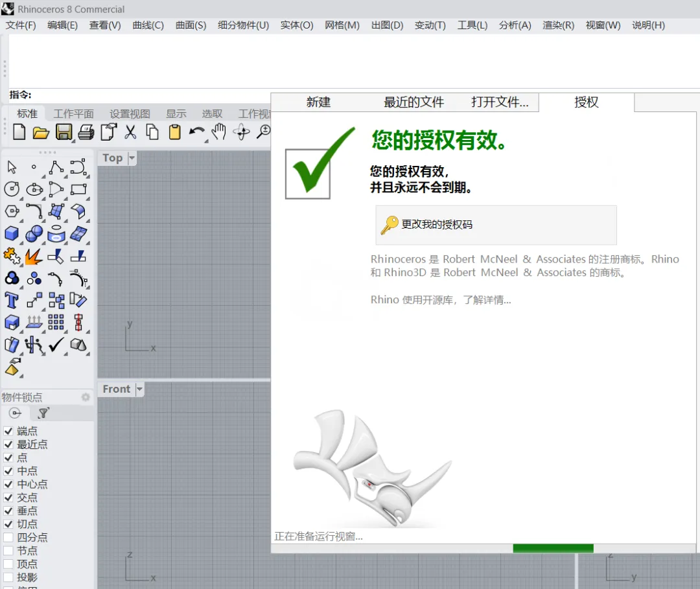The image size is (700, 589).
Task: Click the Front viewport title label
Action: pos(117,389)
